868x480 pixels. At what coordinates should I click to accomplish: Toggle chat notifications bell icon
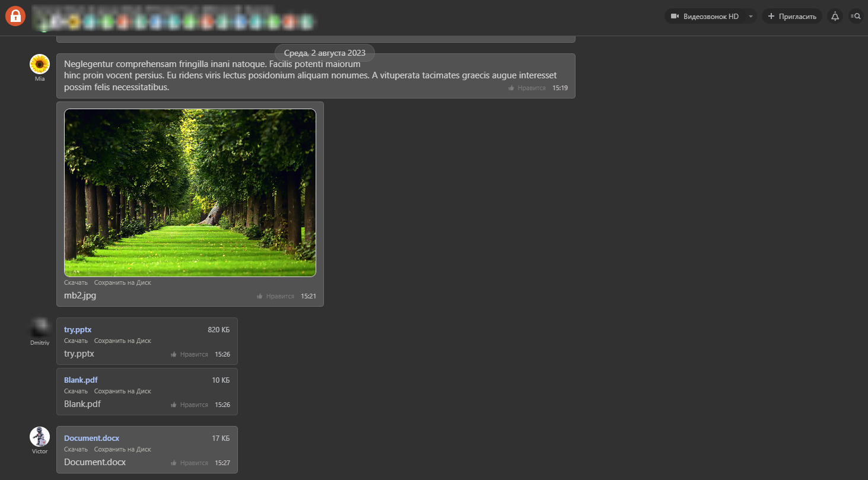coord(835,17)
